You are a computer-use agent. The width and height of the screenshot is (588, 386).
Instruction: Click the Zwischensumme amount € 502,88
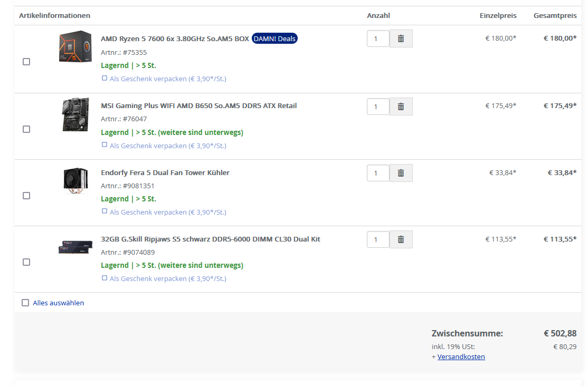560,333
